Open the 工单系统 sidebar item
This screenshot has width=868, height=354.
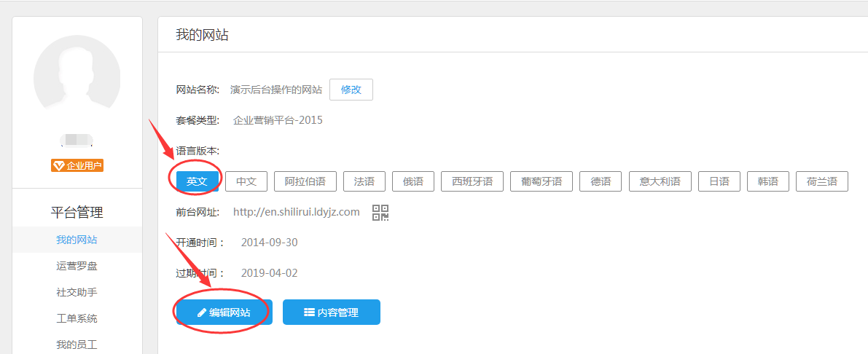tap(77, 318)
